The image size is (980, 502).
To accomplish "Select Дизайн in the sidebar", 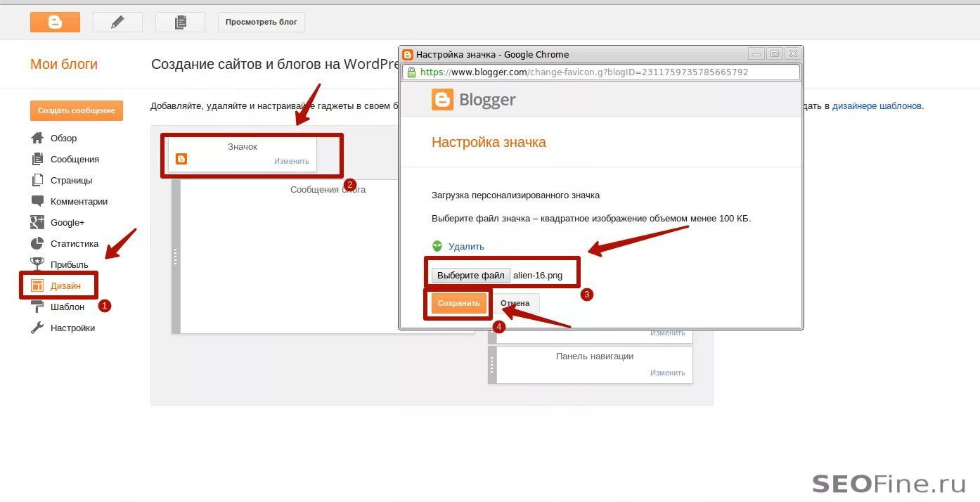I will point(65,285).
